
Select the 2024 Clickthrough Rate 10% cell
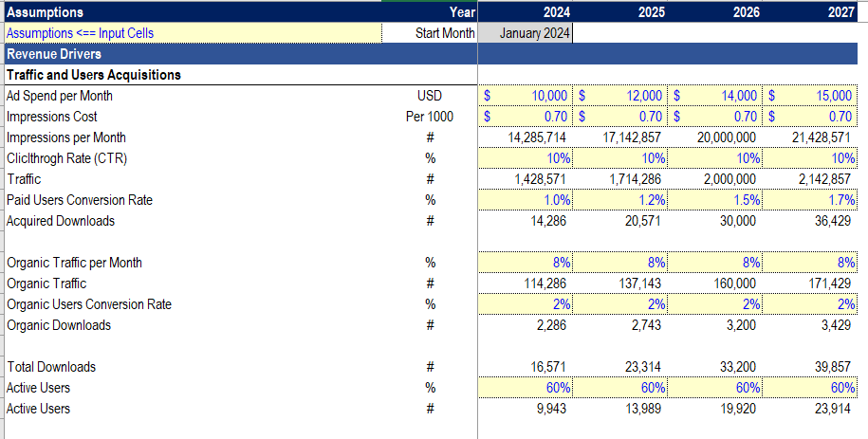[525, 158]
